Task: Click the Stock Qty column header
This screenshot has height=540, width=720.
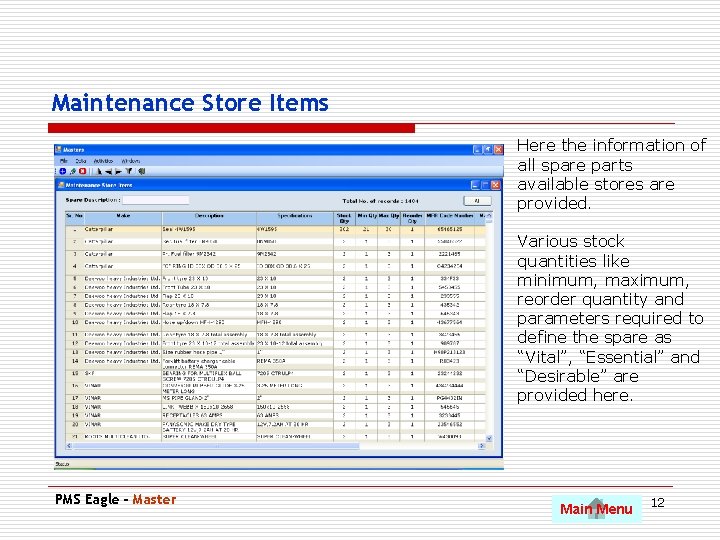Action: pyautogui.click(x=344, y=218)
